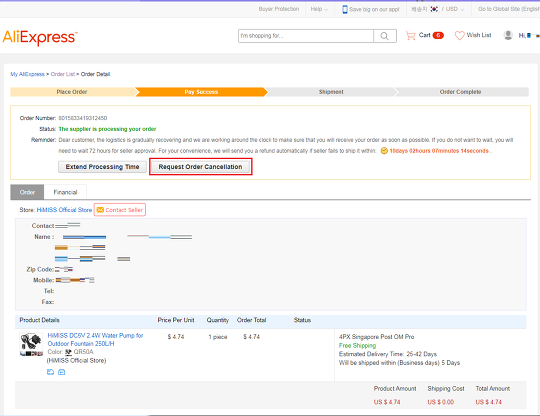The width and height of the screenshot is (540, 416).
Task: Click the Wish List text link
Action: [479, 35]
